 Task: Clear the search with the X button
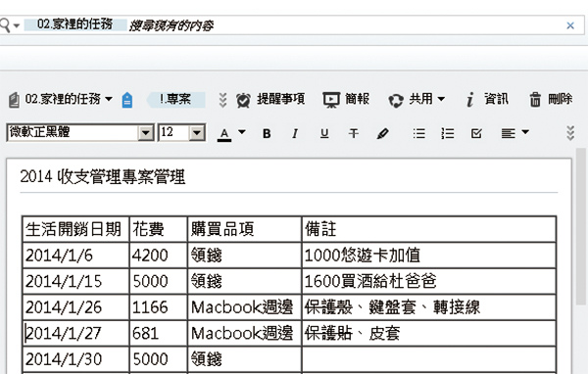click(x=570, y=25)
